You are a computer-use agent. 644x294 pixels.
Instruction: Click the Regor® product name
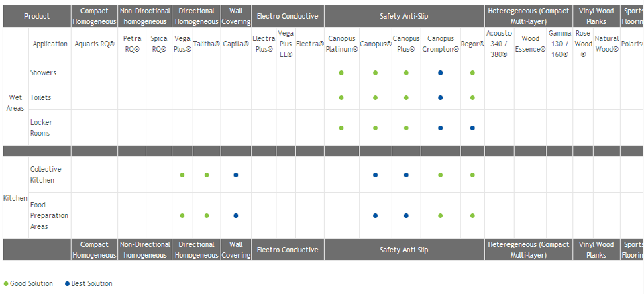click(x=473, y=44)
